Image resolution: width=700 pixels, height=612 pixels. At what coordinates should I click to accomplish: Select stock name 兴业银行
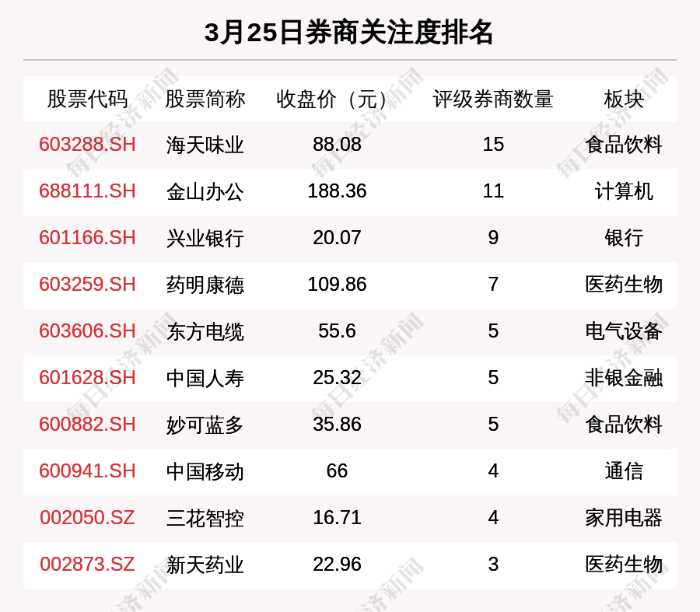coord(205,239)
